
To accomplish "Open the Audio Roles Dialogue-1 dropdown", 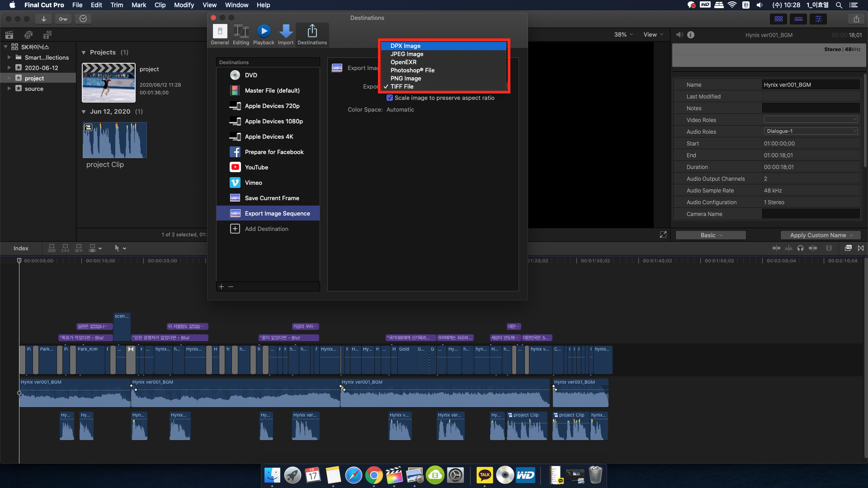I will 811,131.
